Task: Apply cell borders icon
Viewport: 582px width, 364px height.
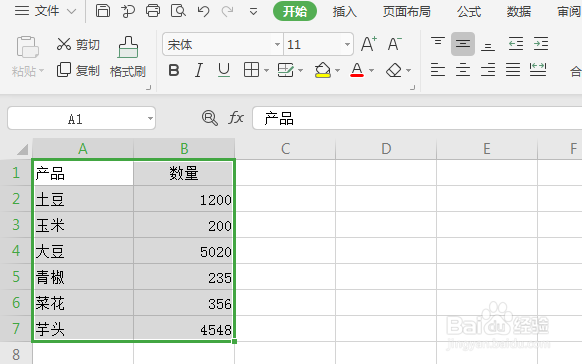Action: tap(251, 70)
